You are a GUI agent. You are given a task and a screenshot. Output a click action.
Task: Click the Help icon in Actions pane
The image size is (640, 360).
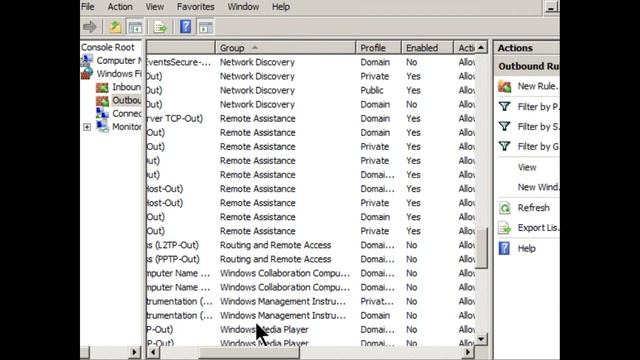point(504,248)
